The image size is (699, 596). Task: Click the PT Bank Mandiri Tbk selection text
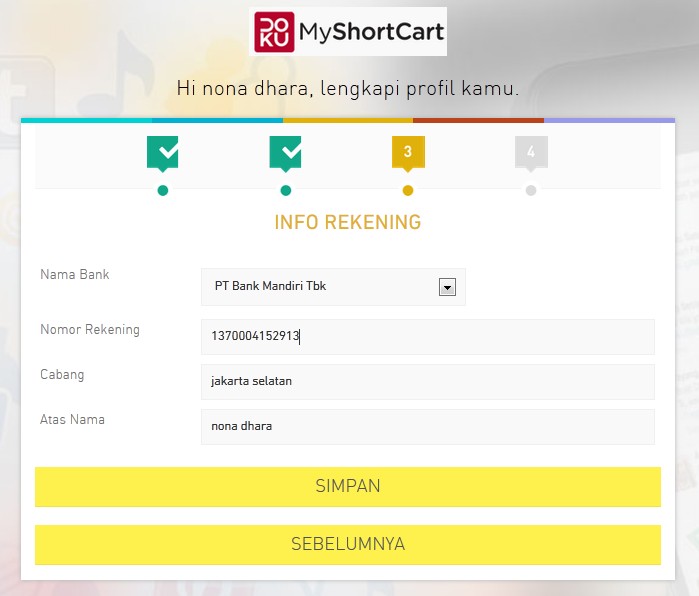click(270, 286)
